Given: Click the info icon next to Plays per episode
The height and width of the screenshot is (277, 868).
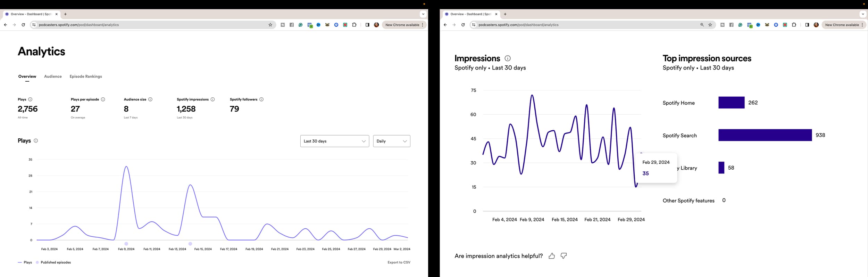Looking at the screenshot, I should pyautogui.click(x=103, y=99).
